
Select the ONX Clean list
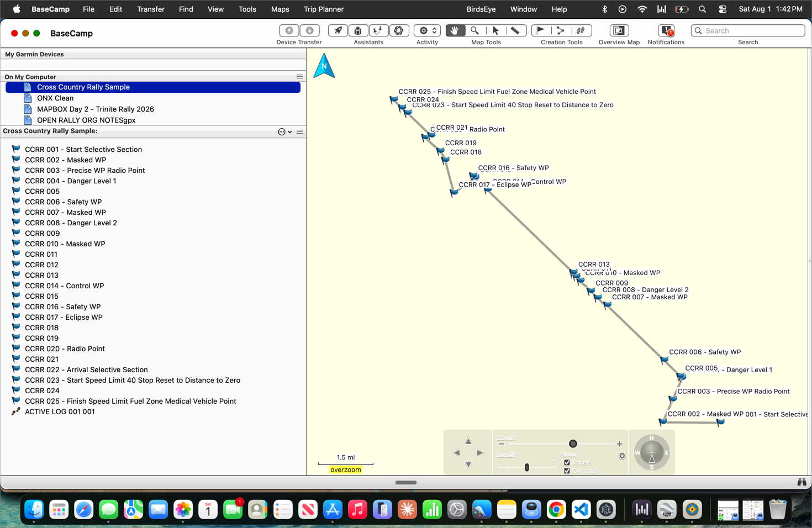[153, 98]
